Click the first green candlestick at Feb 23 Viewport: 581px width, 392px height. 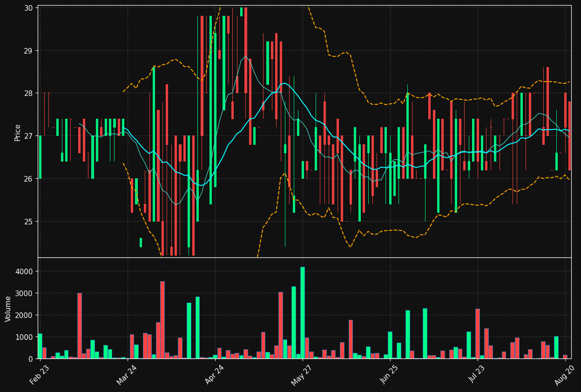pyautogui.click(x=40, y=157)
